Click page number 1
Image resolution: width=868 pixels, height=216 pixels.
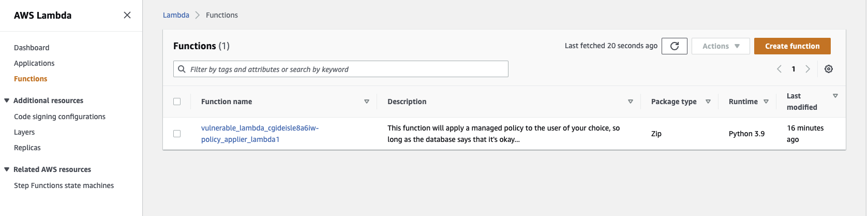tap(794, 69)
